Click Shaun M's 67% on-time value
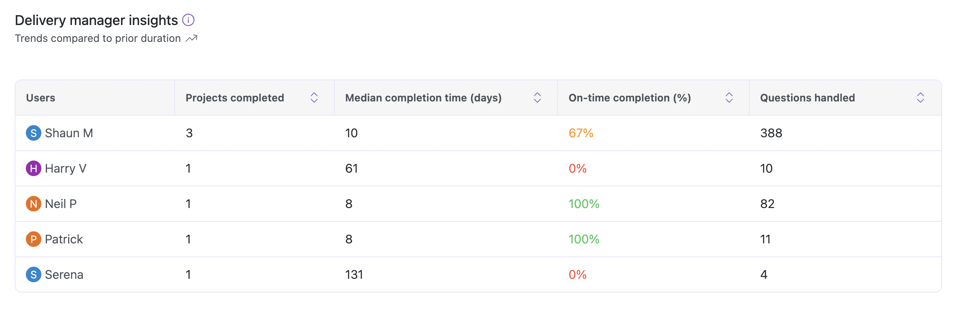This screenshot has width=980, height=309. (x=581, y=133)
